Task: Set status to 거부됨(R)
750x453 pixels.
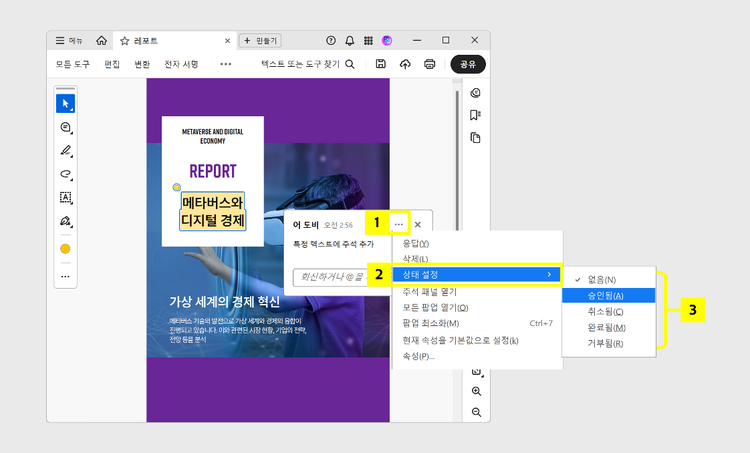Action: [x=608, y=343]
